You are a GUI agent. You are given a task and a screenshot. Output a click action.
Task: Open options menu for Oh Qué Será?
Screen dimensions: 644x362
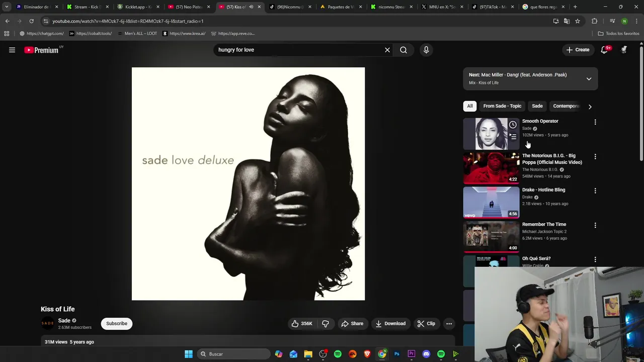pos(595,260)
